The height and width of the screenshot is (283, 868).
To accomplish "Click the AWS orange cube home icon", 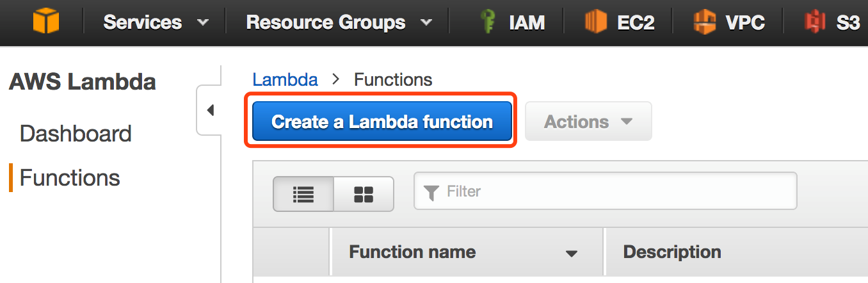I will click(45, 22).
